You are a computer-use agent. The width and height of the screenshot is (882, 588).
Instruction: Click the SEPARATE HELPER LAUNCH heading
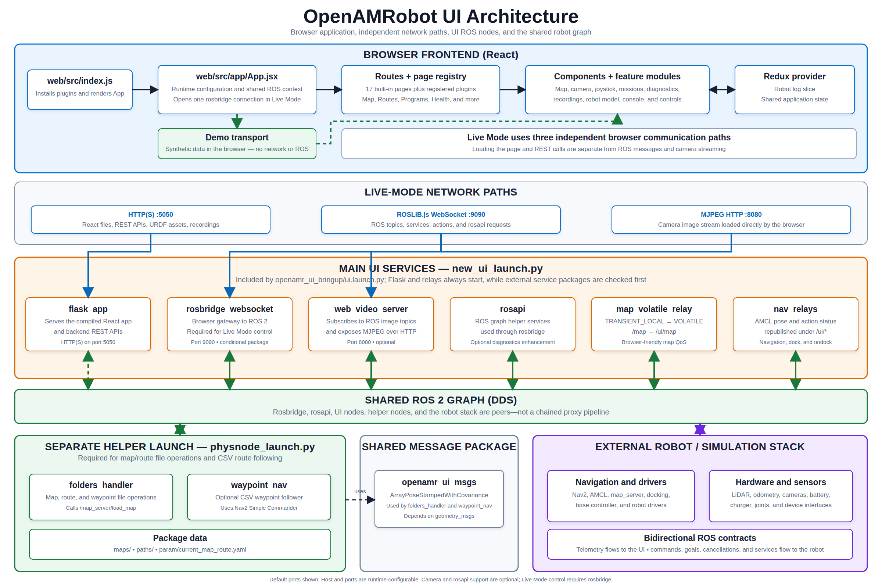point(180,447)
